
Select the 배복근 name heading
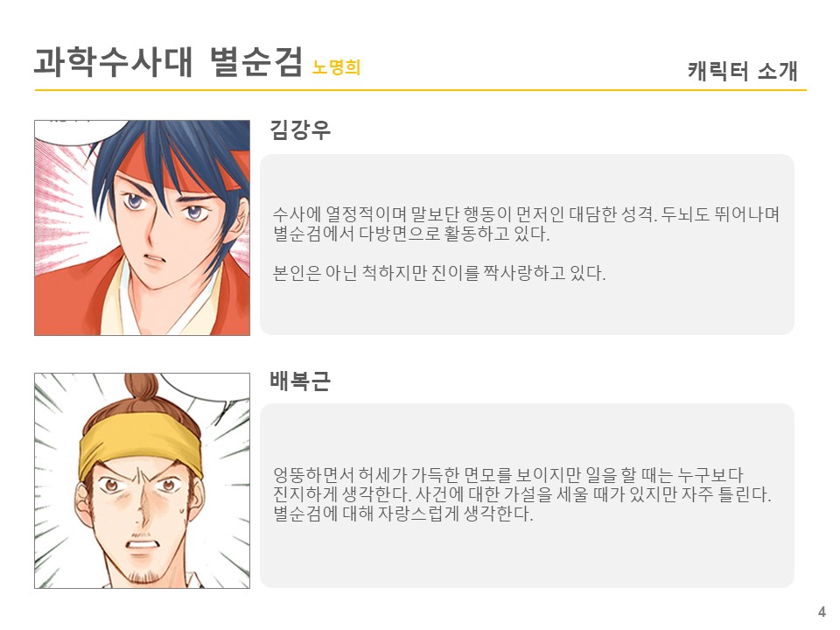point(300,381)
